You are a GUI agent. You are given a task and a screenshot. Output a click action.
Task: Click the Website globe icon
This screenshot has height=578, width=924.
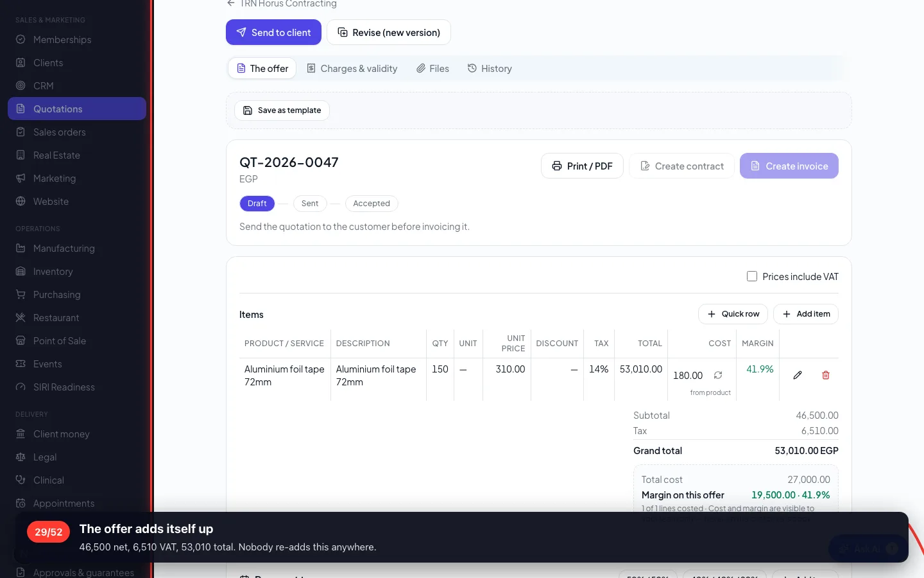pyautogui.click(x=21, y=202)
